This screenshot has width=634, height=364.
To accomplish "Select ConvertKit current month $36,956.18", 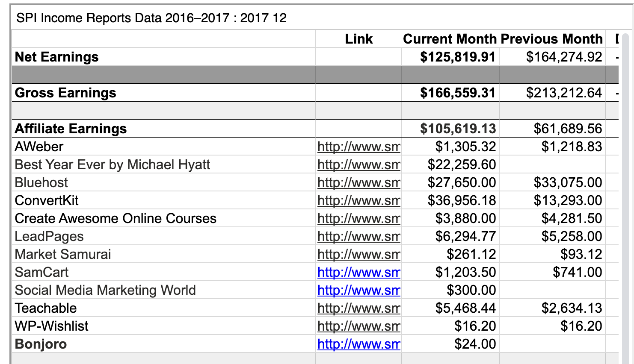I will point(462,200).
